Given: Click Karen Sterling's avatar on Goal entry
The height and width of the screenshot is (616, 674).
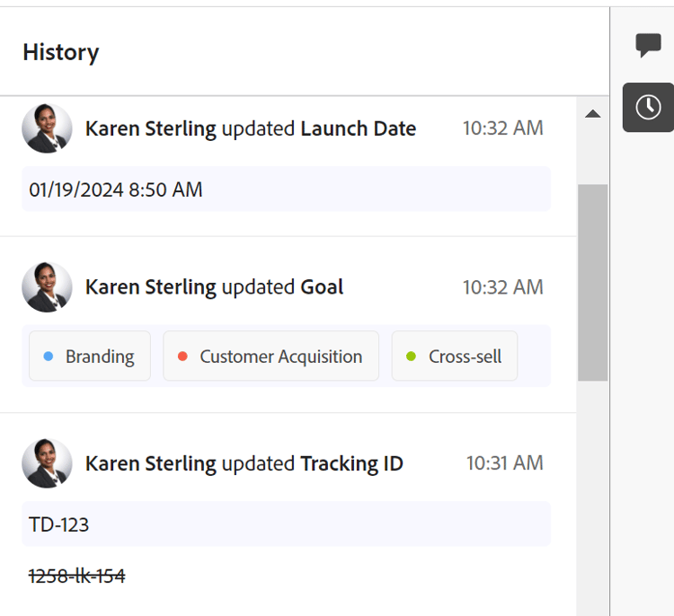Looking at the screenshot, I should coord(47,287).
